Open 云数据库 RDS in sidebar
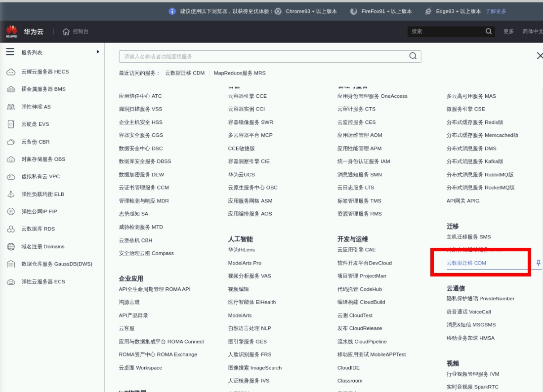This screenshot has height=392, width=543. click(38, 229)
